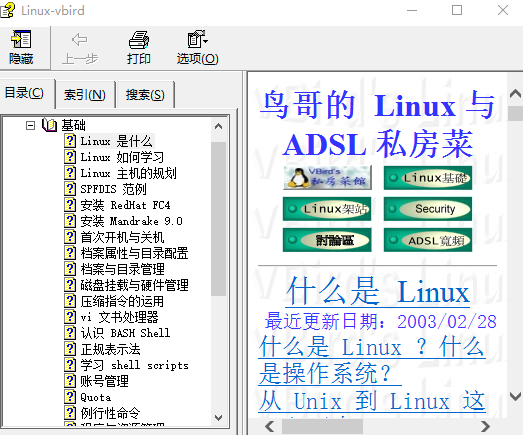Click the content pane scroll-left arrow

point(270,426)
